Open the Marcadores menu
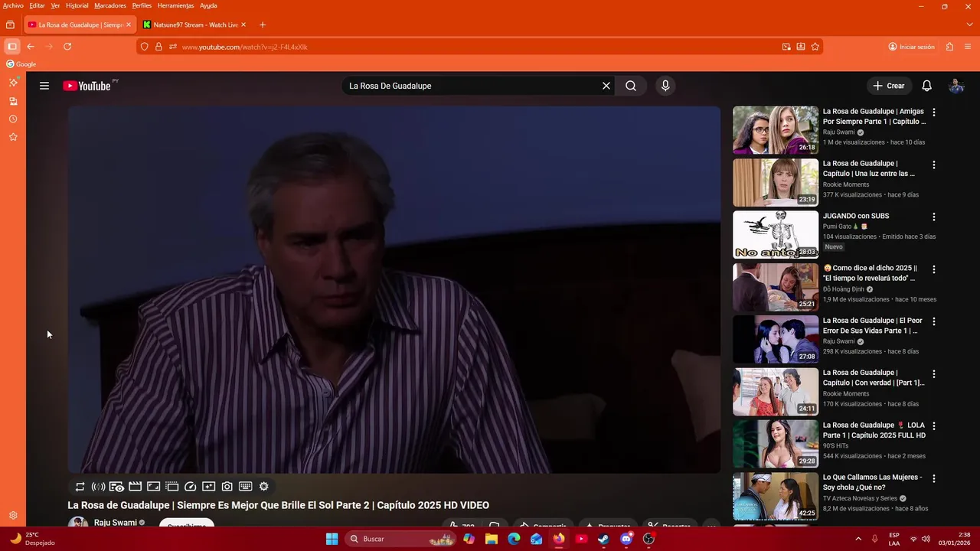This screenshot has width=980, height=551. (x=110, y=5)
